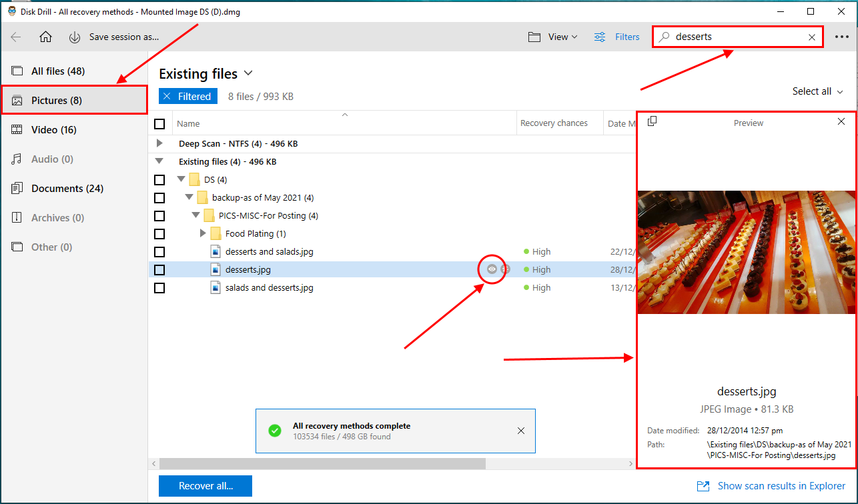Click into the search field containing desserts
The width and height of the screenshot is (858, 504).
pyautogui.click(x=737, y=37)
